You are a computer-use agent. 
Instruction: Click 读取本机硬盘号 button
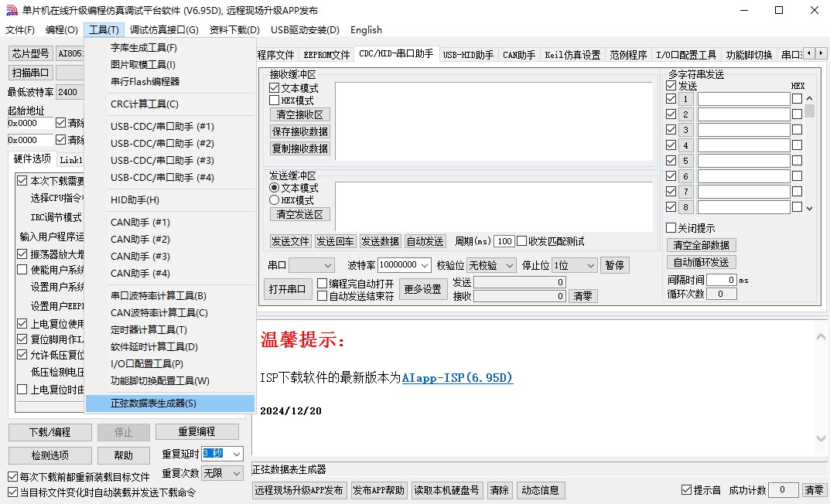(447, 490)
